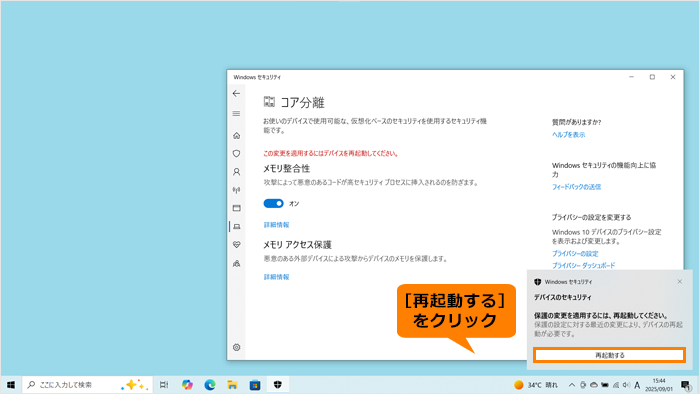Minimize the Windows セキュリティ window
The height and width of the screenshot is (394, 700).
pos(631,77)
